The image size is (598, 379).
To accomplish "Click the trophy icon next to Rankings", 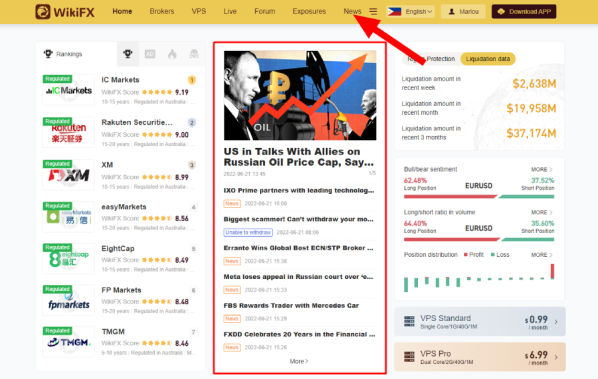I will (x=48, y=54).
